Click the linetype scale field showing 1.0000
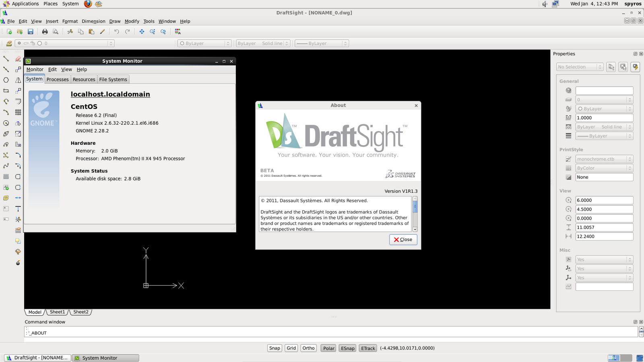 (x=604, y=118)
